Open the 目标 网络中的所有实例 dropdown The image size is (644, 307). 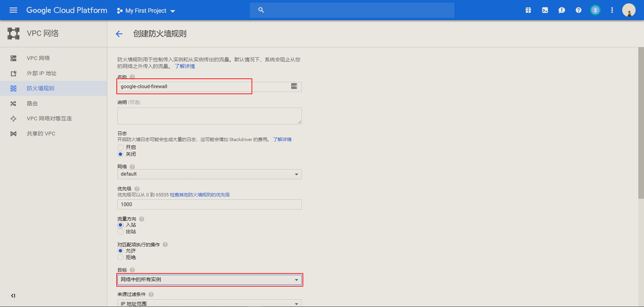[x=210, y=280]
